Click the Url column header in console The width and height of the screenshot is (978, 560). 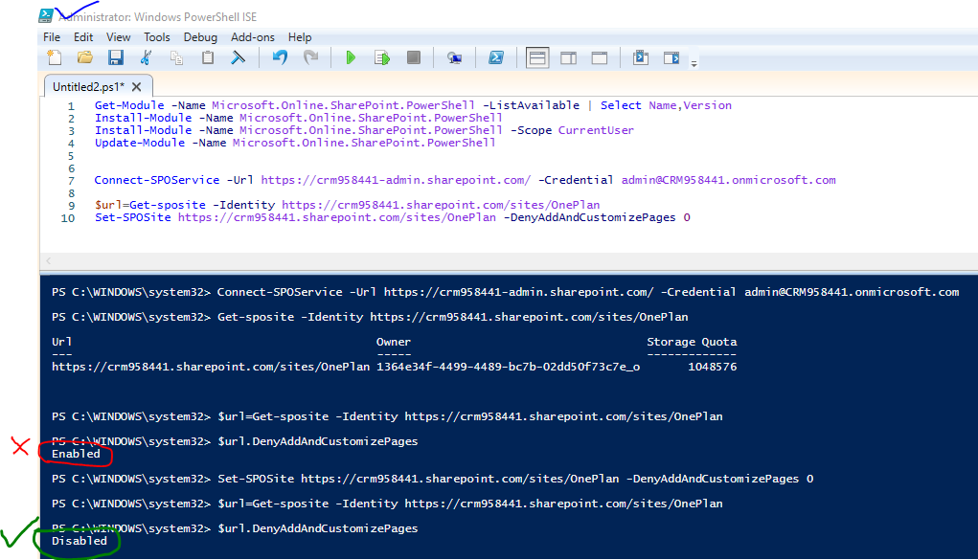click(x=61, y=342)
